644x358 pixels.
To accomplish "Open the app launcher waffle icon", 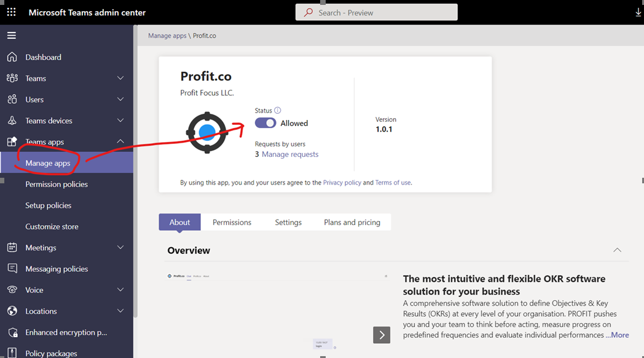I will 12,12.
